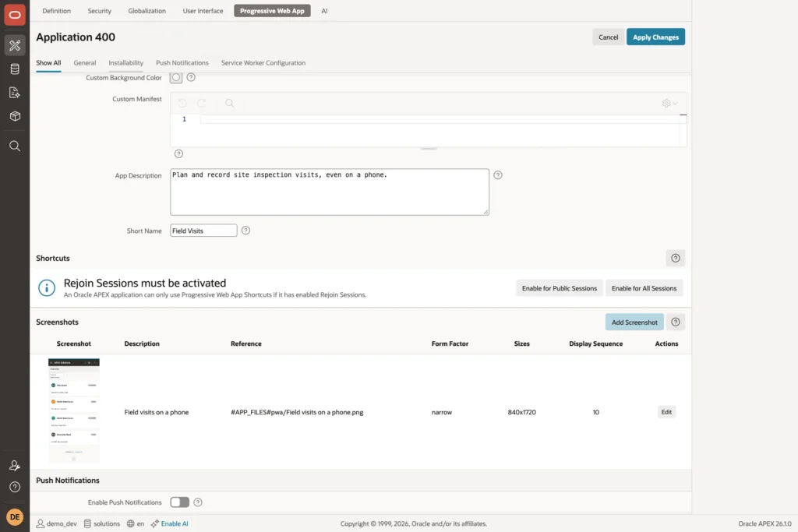Open the Field visits on a phone thumbnail
The height and width of the screenshot is (532, 798).
(x=74, y=411)
